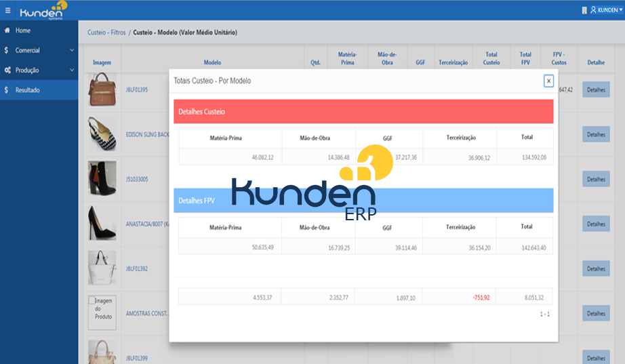Sort by Total Custeio column header
Viewport: 625px width, 364px height.
pos(491,58)
